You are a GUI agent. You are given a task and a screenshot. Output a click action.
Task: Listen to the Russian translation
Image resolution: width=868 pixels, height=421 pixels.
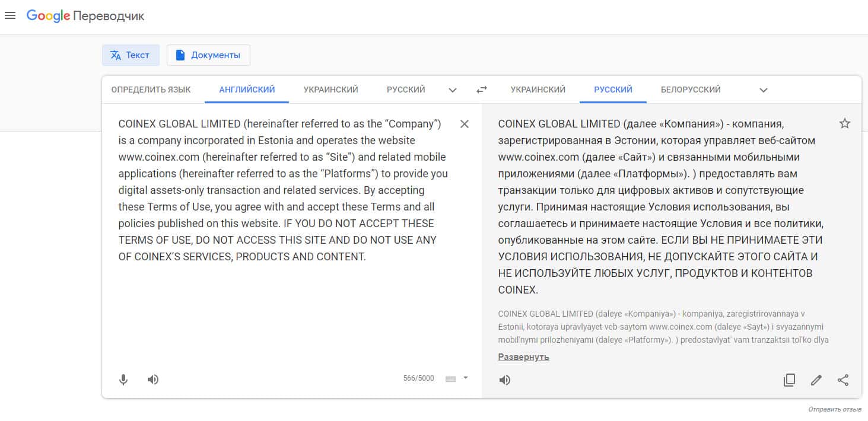tap(505, 380)
